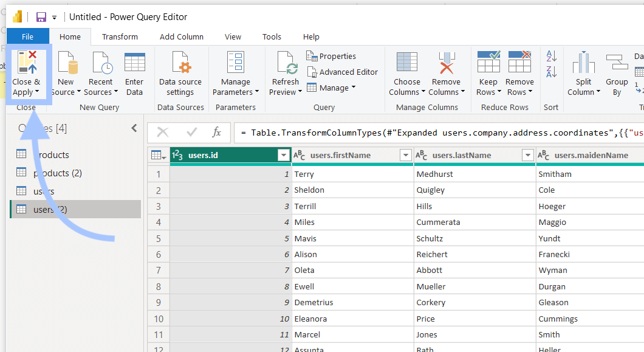Open the Enter Data table icon
Viewport: 644px width, 352px height.
click(x=135, y=63)
